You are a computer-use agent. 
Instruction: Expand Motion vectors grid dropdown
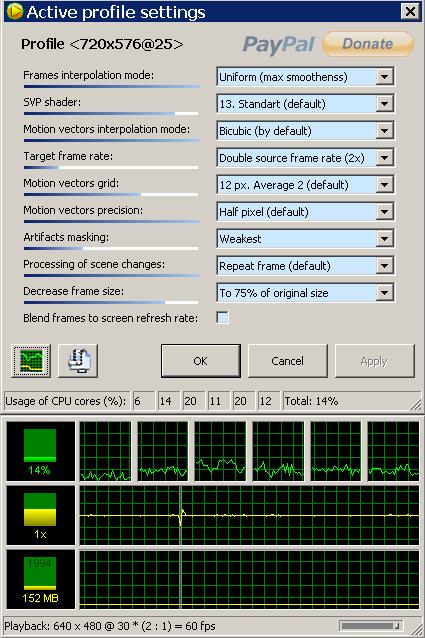[x=384, y=185]
